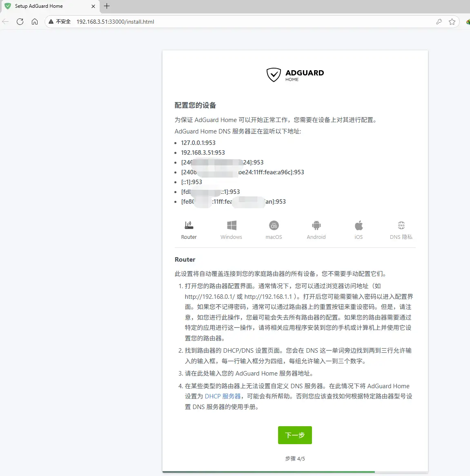Reload the page with the refresh icon

(20, 22)
